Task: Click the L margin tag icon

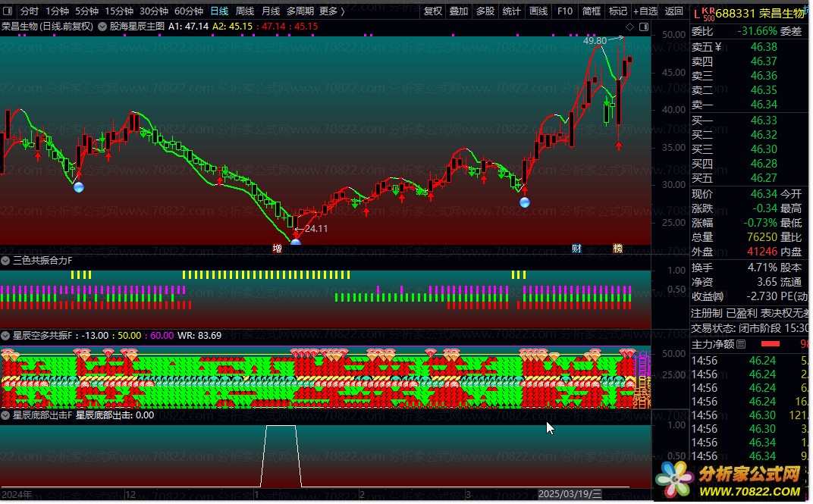Action: [x=696, y=14]
